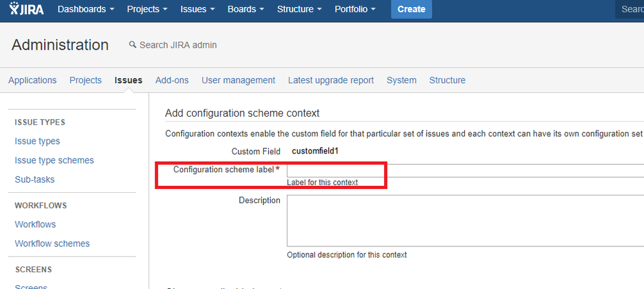644x289 pixels.
Task: Open the Sub-tasks sidebar link
Action: [x=35, y=179]
